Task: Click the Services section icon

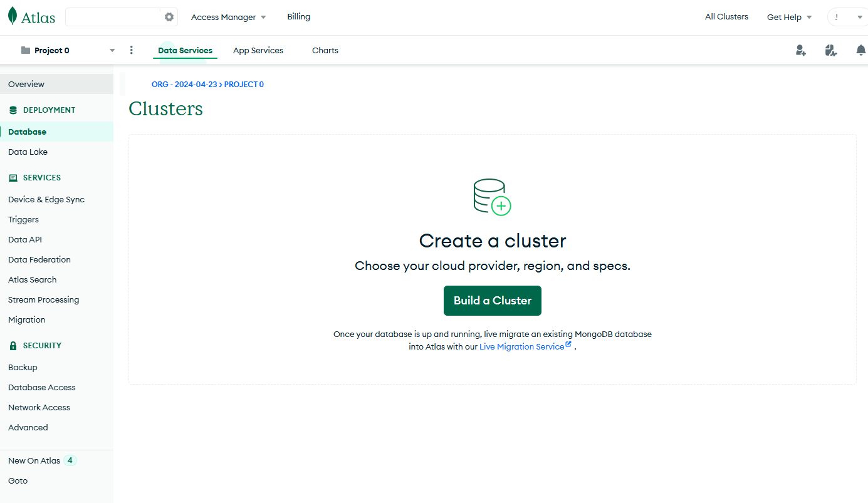Action: 13,177
